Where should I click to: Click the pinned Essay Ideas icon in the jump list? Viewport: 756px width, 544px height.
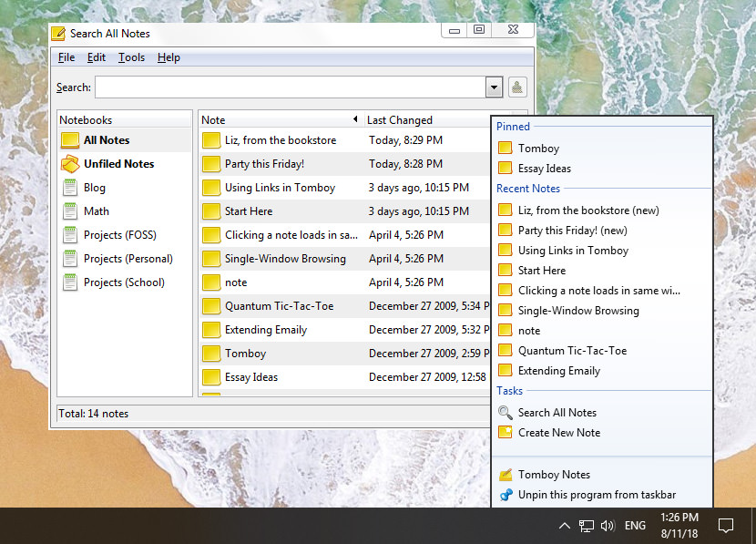click(505, 168)
